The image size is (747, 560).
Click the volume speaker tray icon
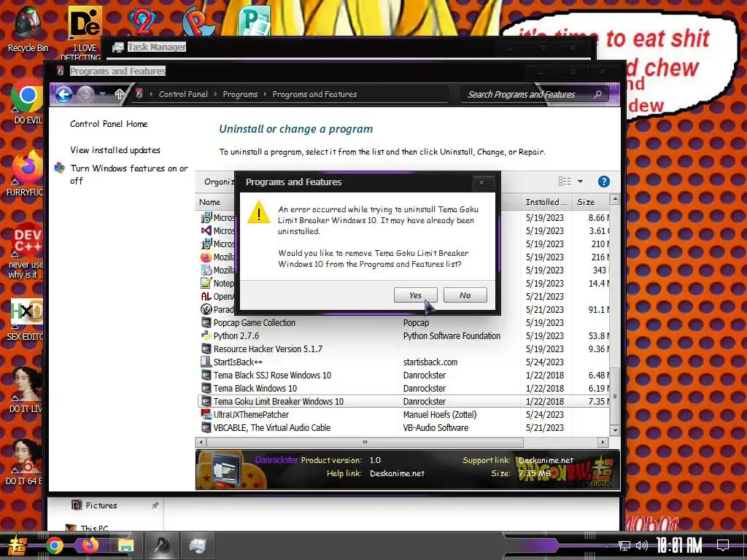click(x=642, y=545)
